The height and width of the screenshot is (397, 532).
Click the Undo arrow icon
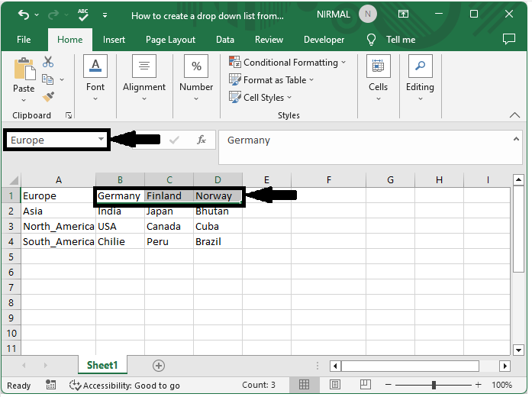[24, 15]
